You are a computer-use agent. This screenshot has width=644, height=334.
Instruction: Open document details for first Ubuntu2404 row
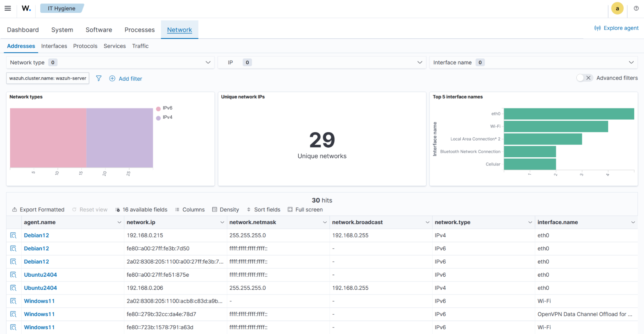[13, 275]
